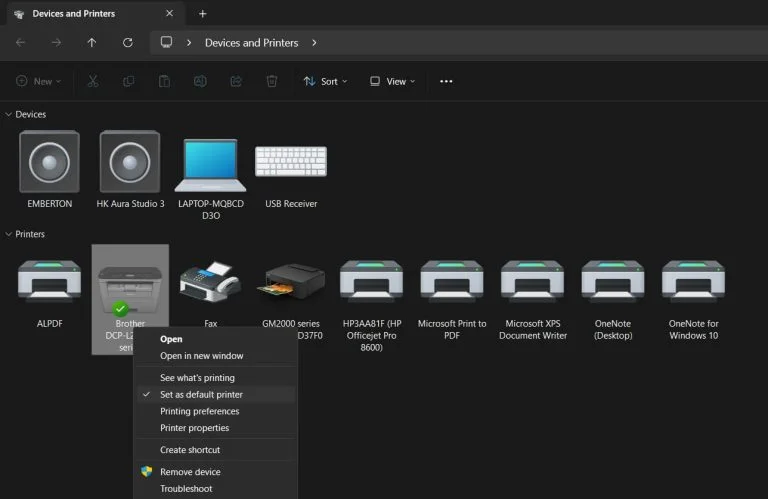The height and width of the screenshot is (499, 768).
Task: Click the Paste clipboard icon
Action: pyautogui.click(x=164, y=81)
